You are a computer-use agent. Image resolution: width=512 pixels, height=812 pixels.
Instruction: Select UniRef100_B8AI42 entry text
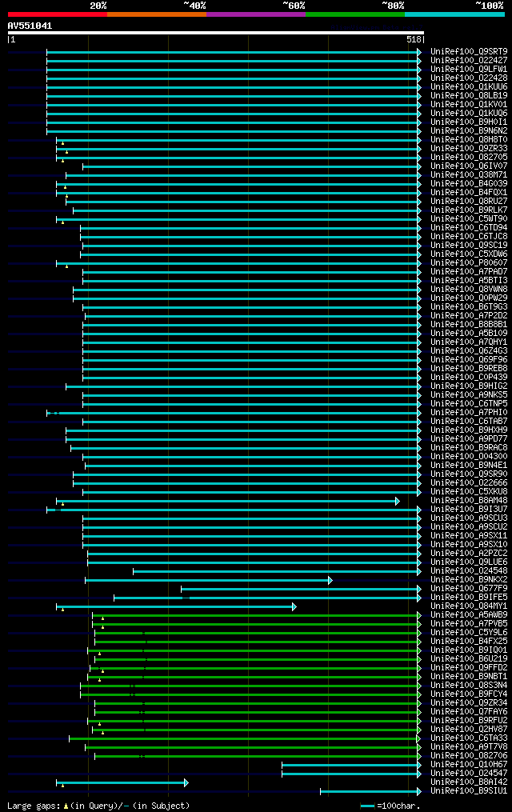(469, 782)
